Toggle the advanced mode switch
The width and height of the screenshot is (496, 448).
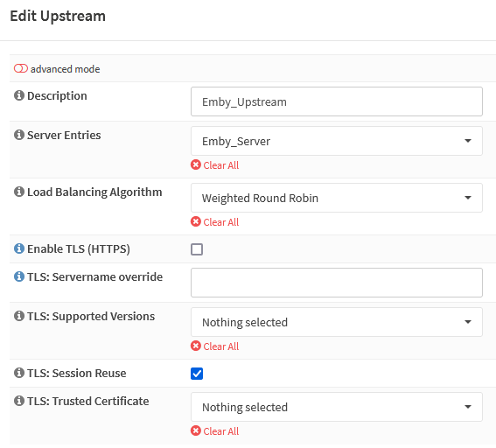point(21,68)
